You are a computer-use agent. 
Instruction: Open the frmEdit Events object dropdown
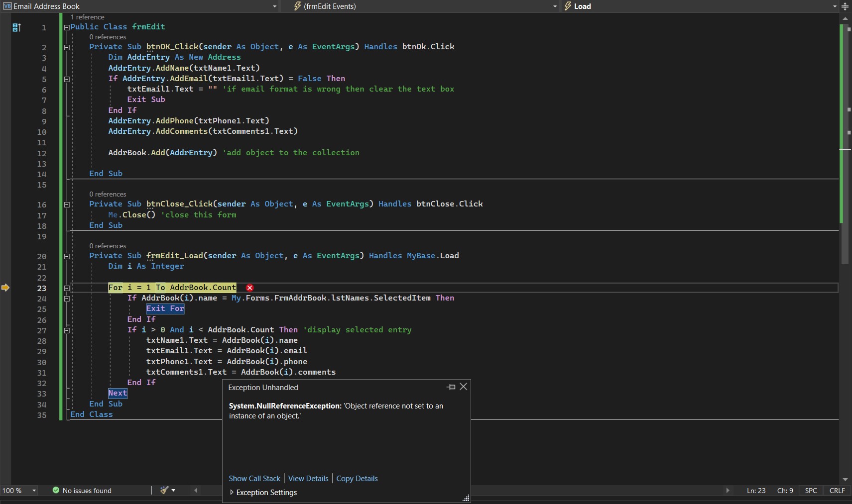[x=555, y=6]
